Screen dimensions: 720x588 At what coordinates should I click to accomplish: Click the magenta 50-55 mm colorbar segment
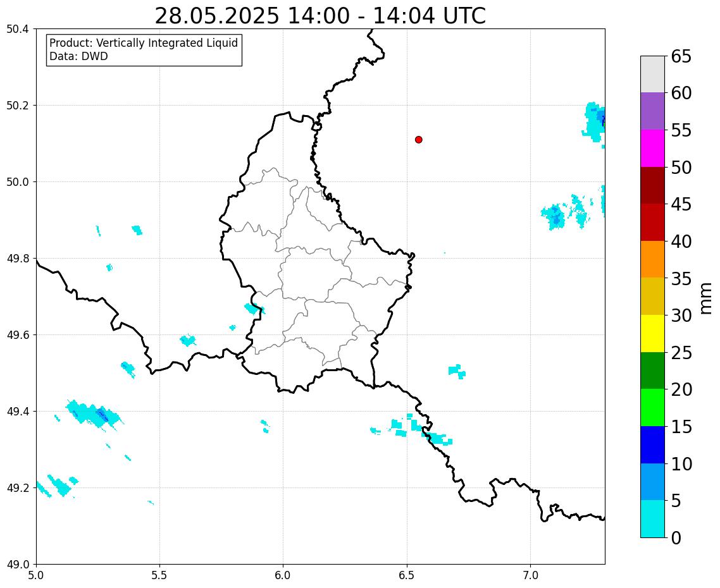click(652, 148)
